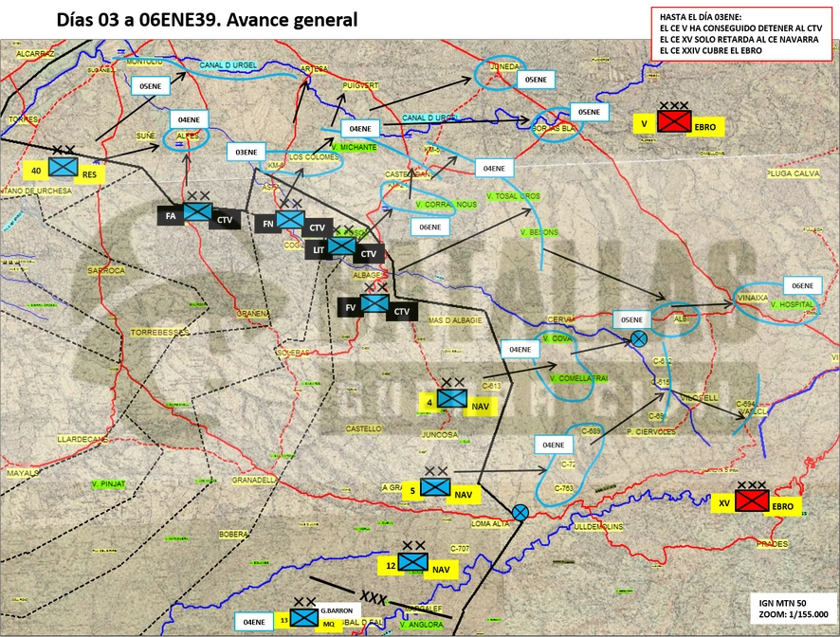Select line 'EL CE XV SOLO RETARDA AL CE NAVARRA'
Image resolution: width=840 pixels, height=637 pixels.
click(x=739, y=40)
